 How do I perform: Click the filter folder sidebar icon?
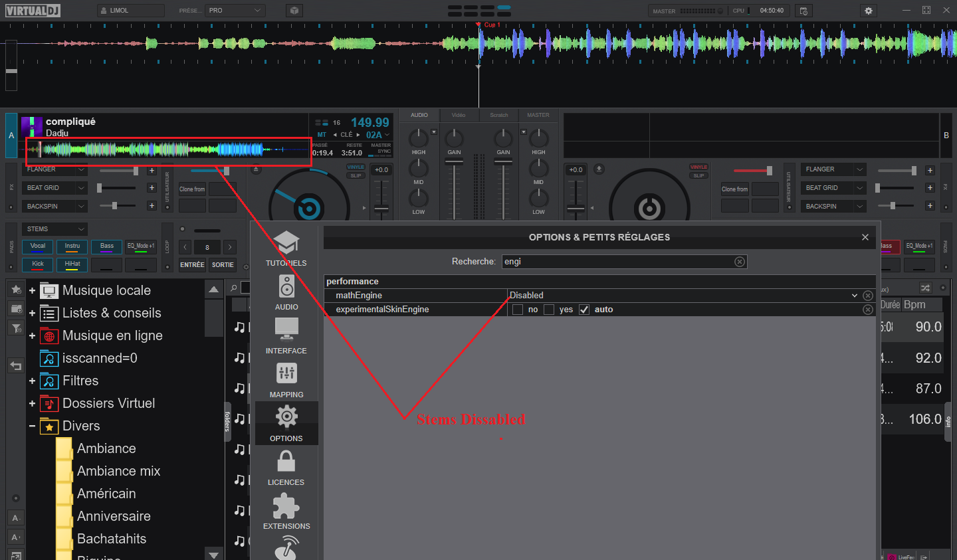click(16, 328)
